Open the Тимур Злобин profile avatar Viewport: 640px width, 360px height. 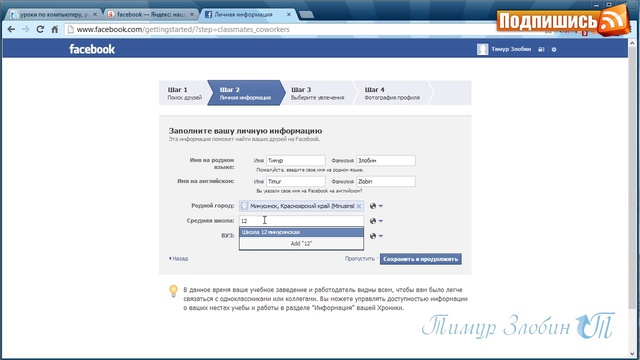(482, 49)
